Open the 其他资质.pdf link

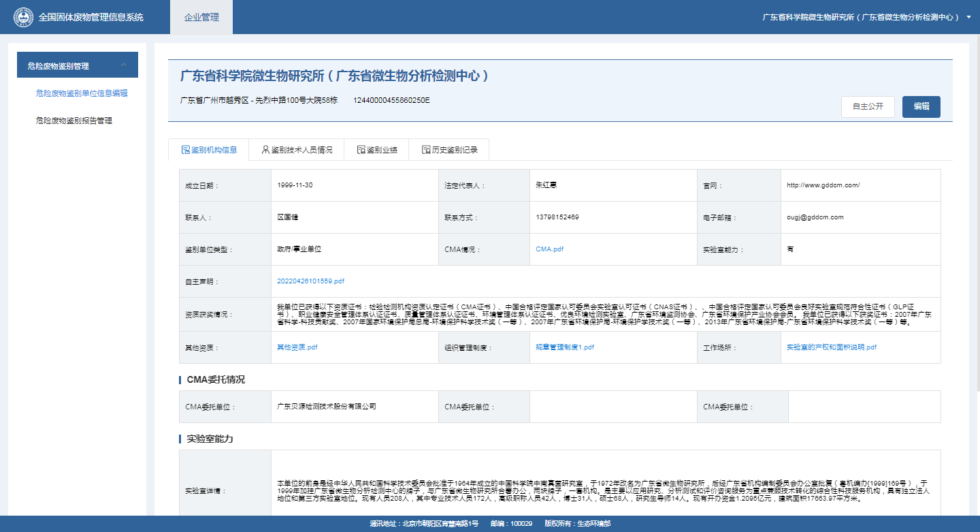(297, 347)
